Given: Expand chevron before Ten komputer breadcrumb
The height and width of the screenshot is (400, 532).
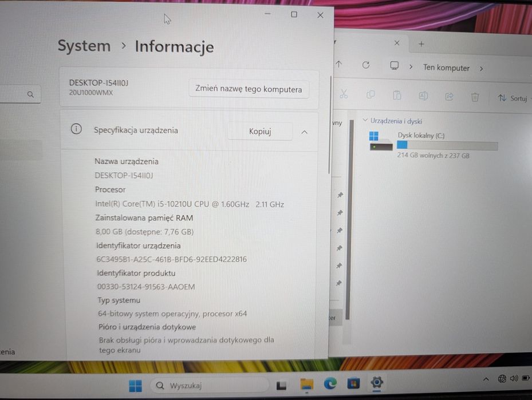Looking at the screenshot, I should (x=411, y=67).
